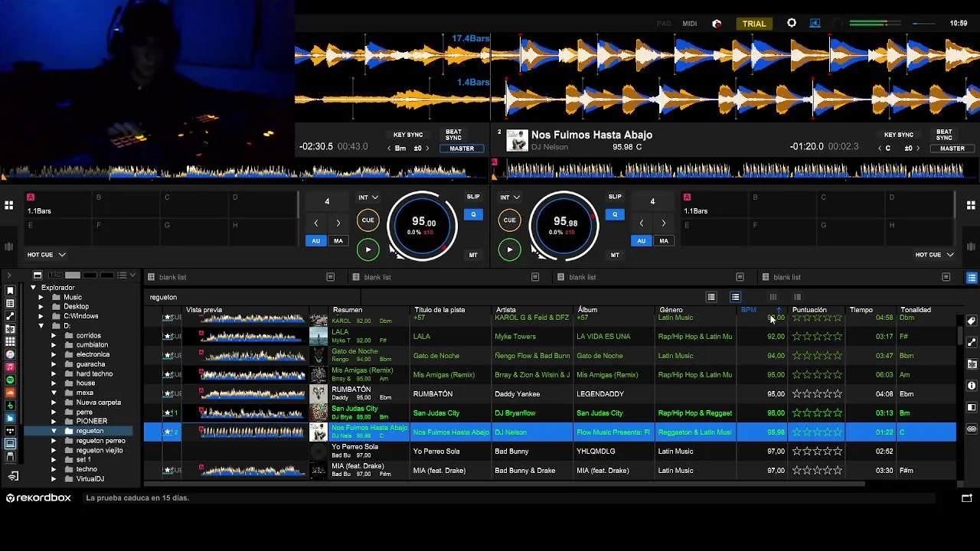980x551 pixels.
Task: Collapse the mexa folder
Action: click(54, 393)
